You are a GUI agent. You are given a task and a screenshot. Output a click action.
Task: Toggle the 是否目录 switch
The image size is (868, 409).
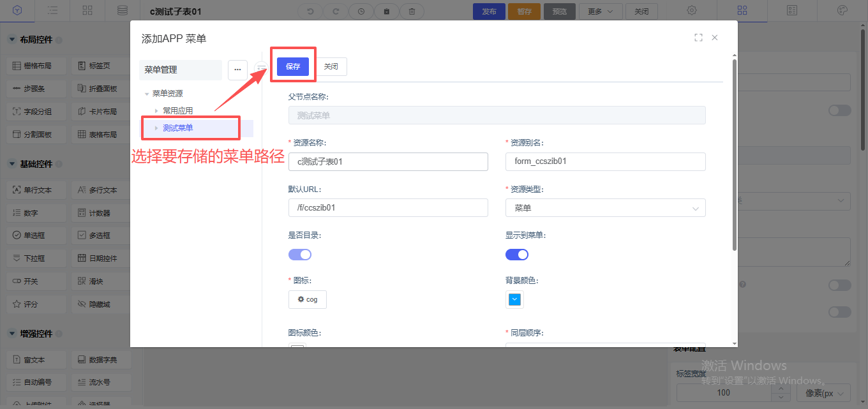point(300,255)
